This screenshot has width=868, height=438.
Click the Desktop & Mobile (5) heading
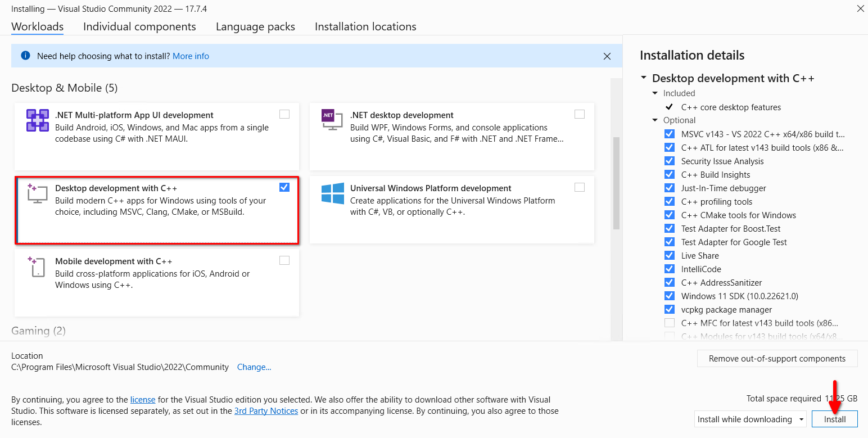(x=65, y=88)
